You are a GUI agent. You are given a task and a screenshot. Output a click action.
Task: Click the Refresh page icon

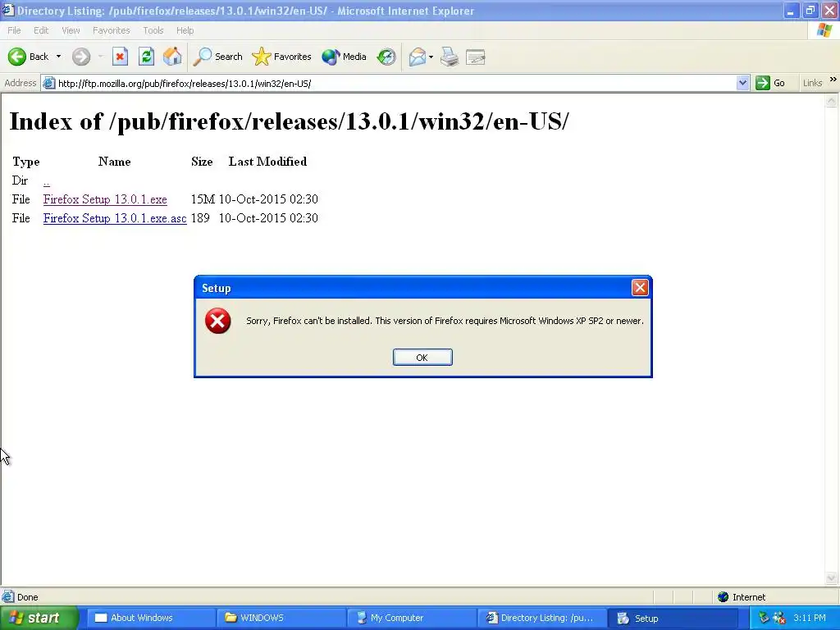click(146, 57)
